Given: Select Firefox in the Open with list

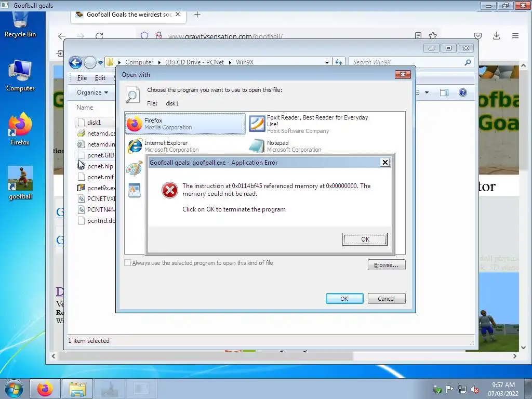Looking at the screenshot, I should 185,124.
